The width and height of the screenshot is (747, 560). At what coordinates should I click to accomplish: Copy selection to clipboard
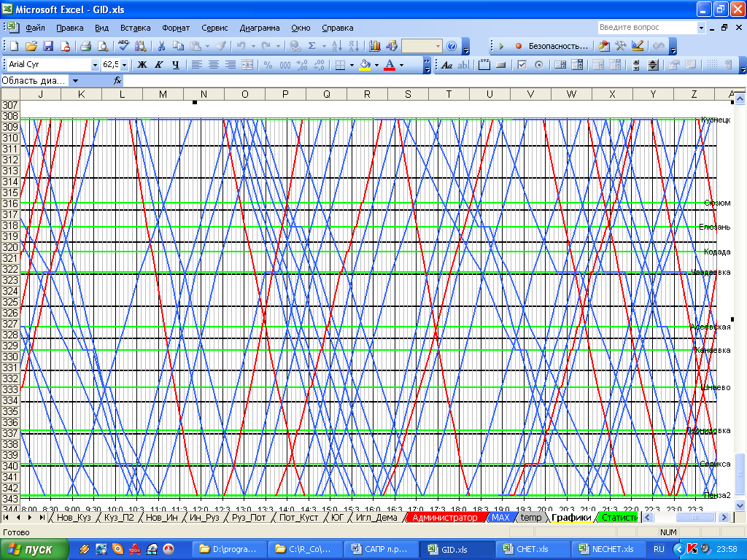(178, 46)
